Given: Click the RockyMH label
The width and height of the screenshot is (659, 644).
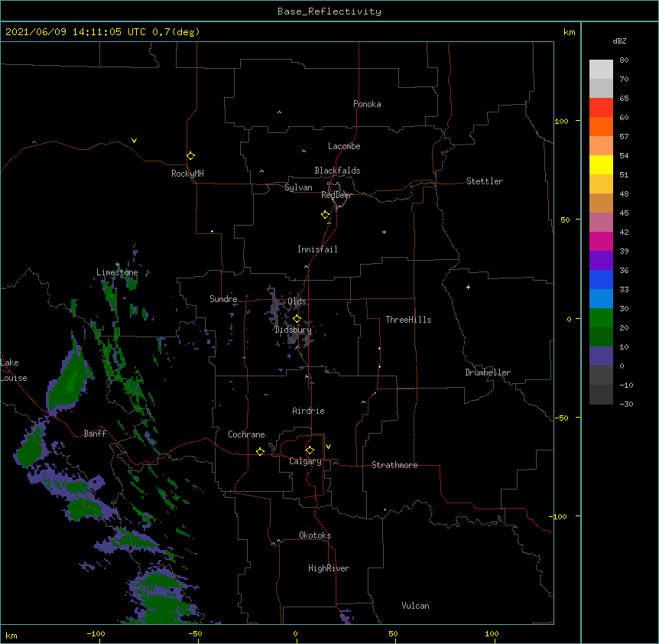Looking at the screenshot, I should (x=187, y=174).
